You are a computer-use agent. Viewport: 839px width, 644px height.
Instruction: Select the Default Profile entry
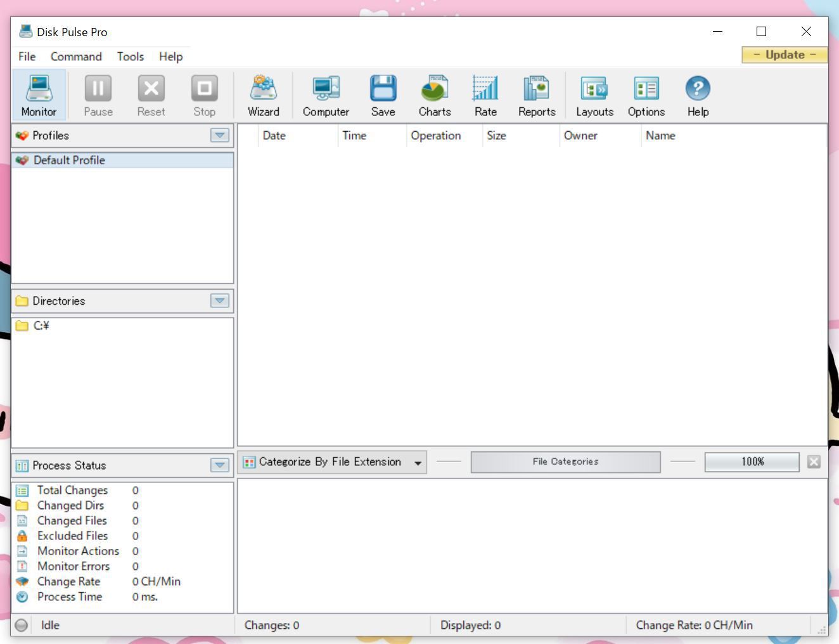[122, 160]
